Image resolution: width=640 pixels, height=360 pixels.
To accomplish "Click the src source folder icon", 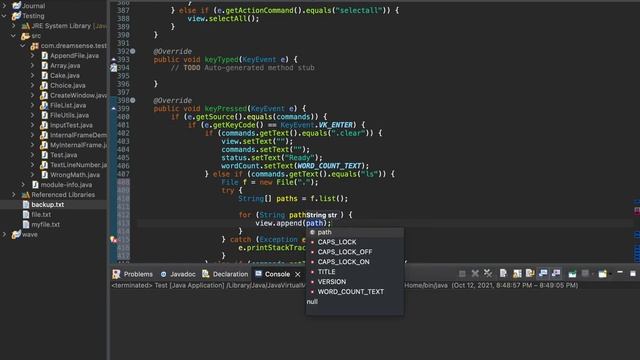I will pyautogui.click(x=25, y=36).
